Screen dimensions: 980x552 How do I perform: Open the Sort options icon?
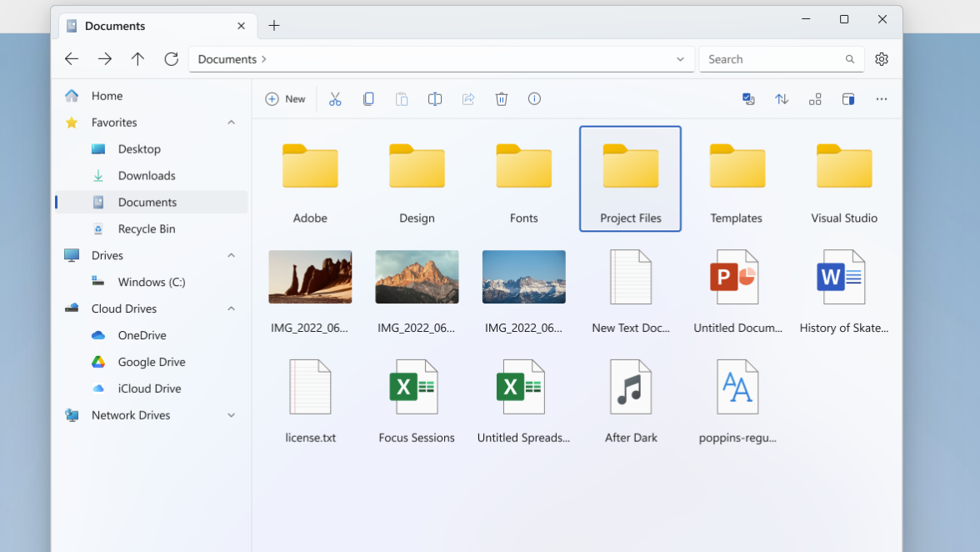tap(782, 98)
